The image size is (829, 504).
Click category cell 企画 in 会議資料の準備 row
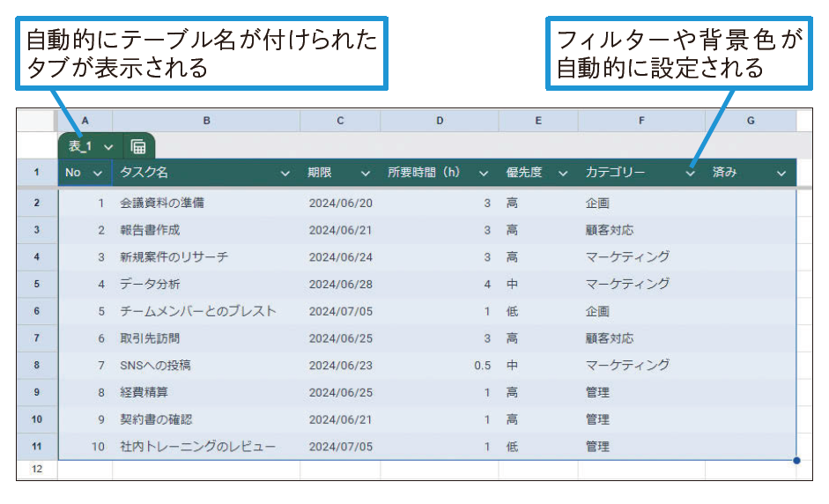click(641, 203)
